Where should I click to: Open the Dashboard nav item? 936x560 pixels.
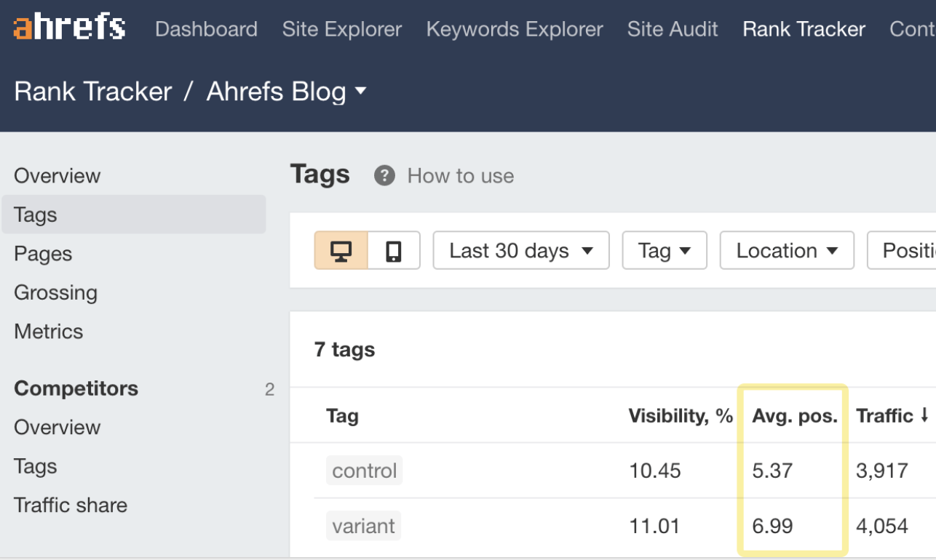(206, 29)
